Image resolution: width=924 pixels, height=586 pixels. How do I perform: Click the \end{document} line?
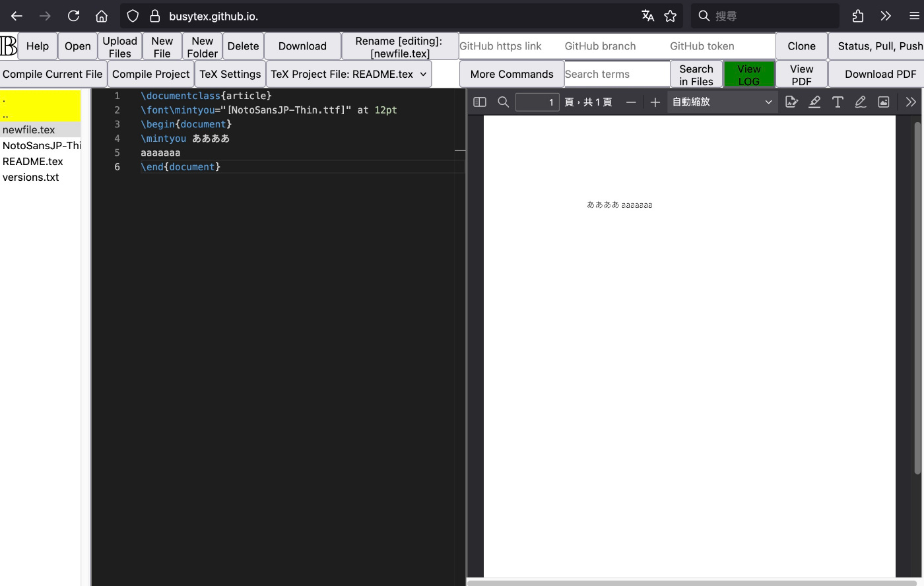coord(180,167)
